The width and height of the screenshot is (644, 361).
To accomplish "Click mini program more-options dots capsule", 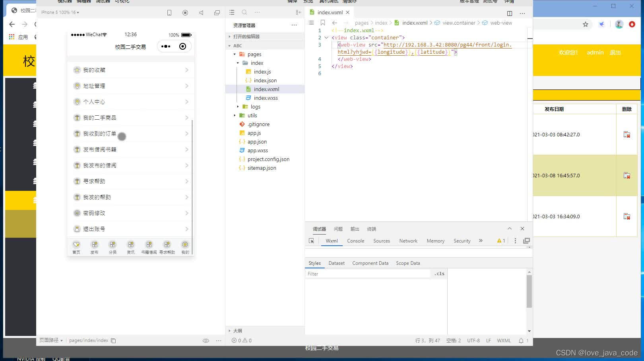I will pos(166,47).
